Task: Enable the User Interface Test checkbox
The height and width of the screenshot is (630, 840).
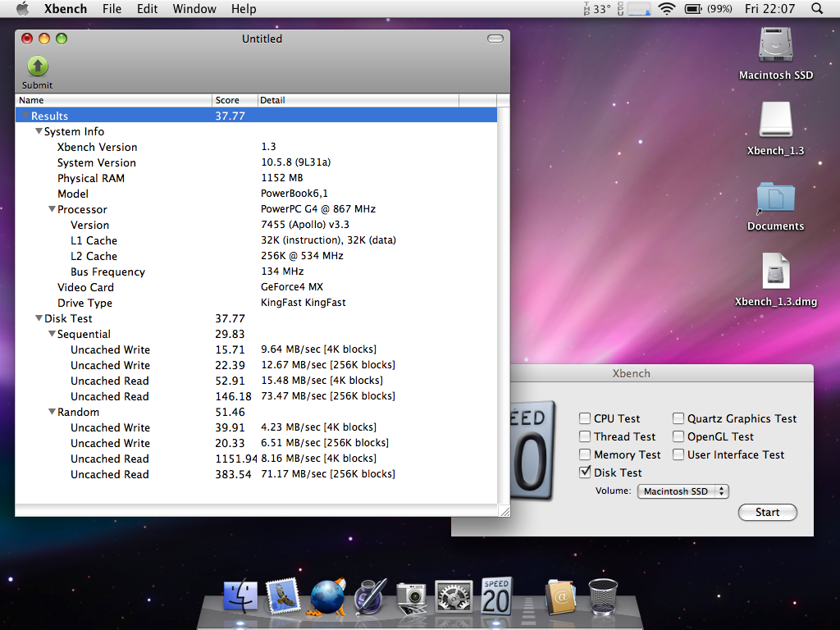Action: [x=678, y=454]
